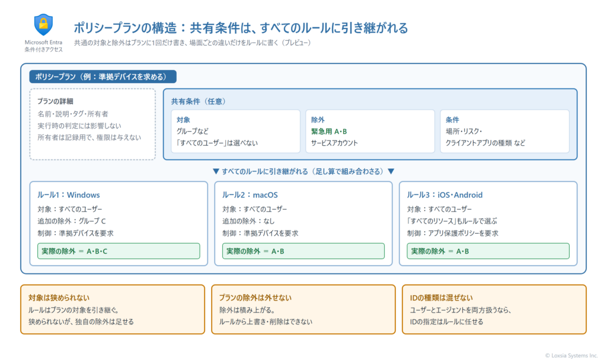The image size is (607, 364).
Task: Click the text 'ルールから上書き・削除はできない'
Action: pyautogui.click(x=266, y=322)
